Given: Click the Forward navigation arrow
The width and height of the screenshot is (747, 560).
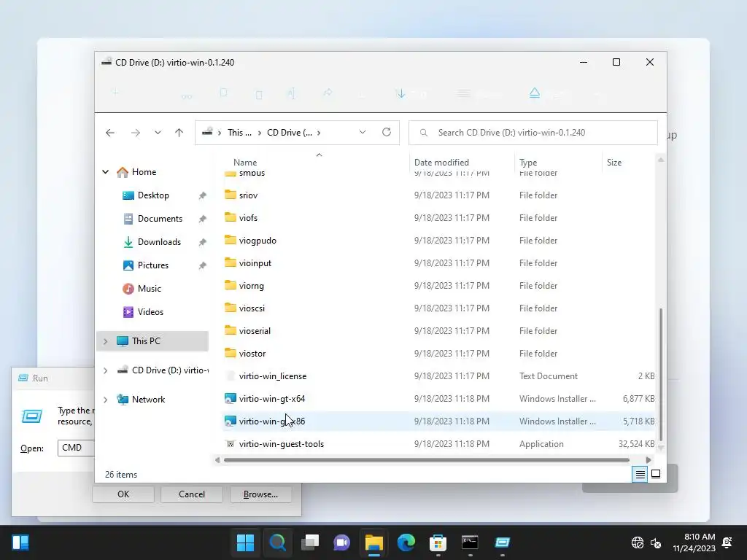Looking at the screenshot, I should point(136,133).
